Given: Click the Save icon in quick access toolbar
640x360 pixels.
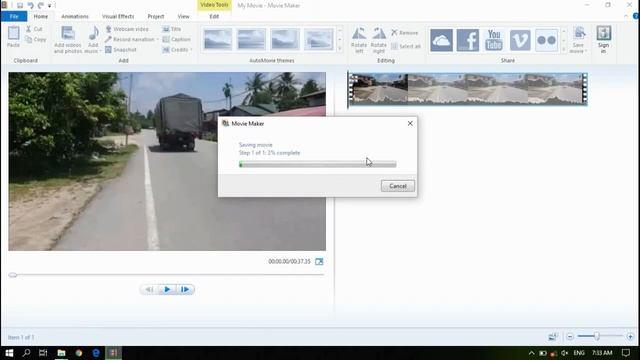Looking at the screenshot, I should point(20,5).
